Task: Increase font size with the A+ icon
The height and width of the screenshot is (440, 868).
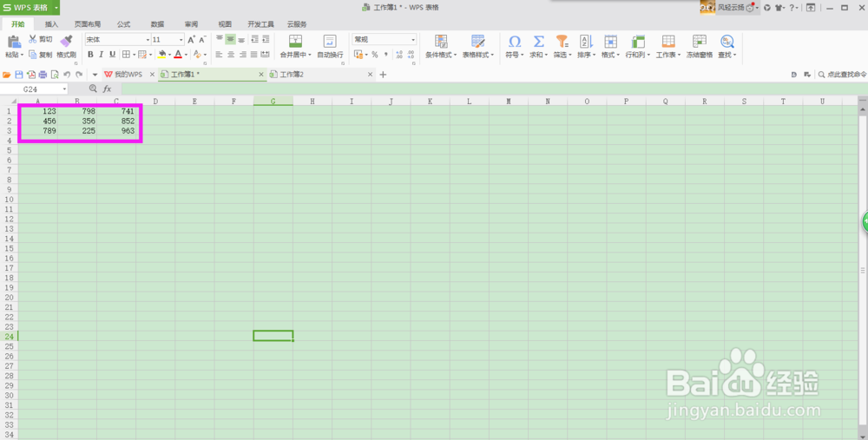Action: click(192, 39)
